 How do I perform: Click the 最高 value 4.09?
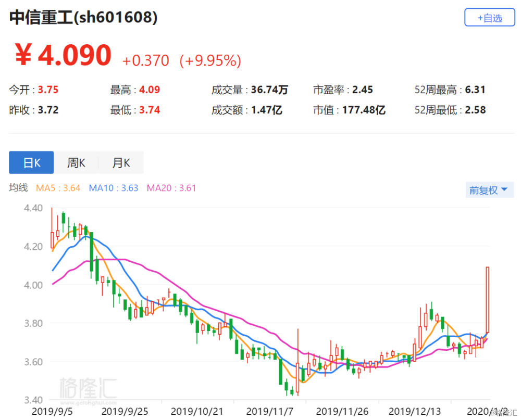(150, 90)
